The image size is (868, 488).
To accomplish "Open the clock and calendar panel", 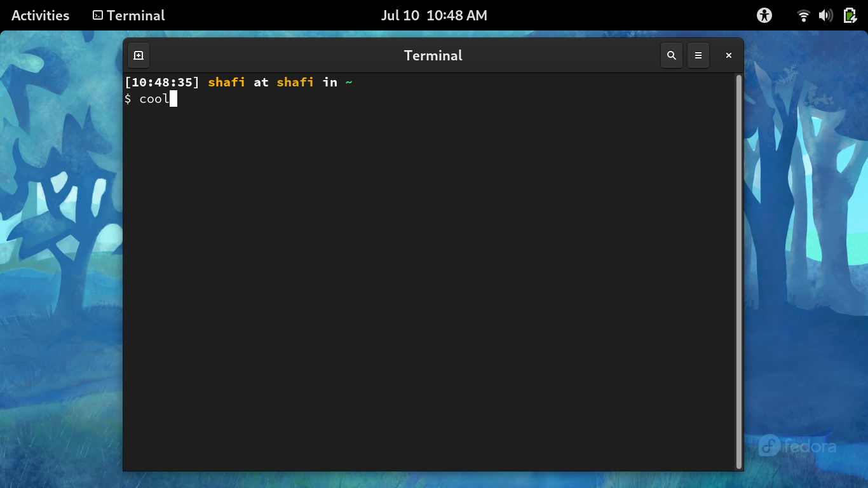I will point(434,15).
